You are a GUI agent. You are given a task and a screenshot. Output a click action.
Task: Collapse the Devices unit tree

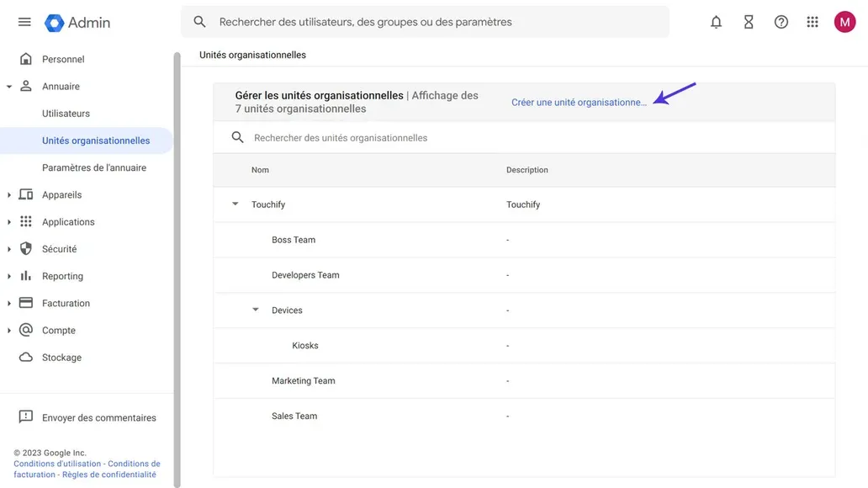(256, 310)
